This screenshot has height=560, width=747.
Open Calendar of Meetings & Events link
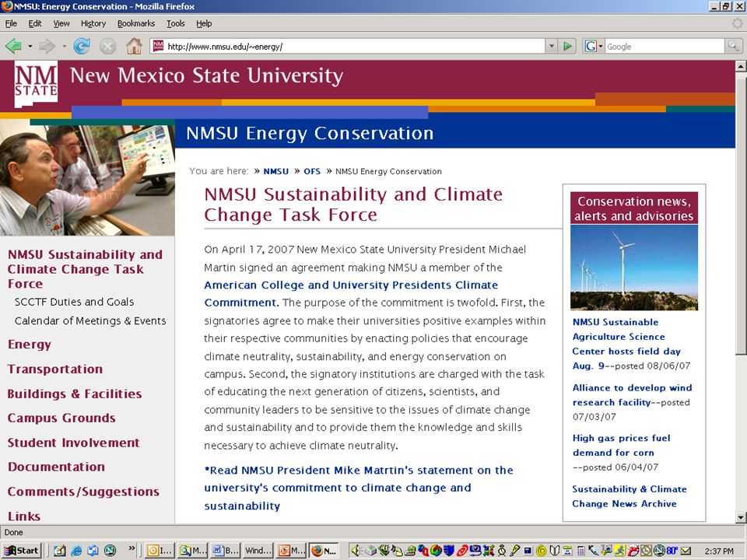point(90,321)
